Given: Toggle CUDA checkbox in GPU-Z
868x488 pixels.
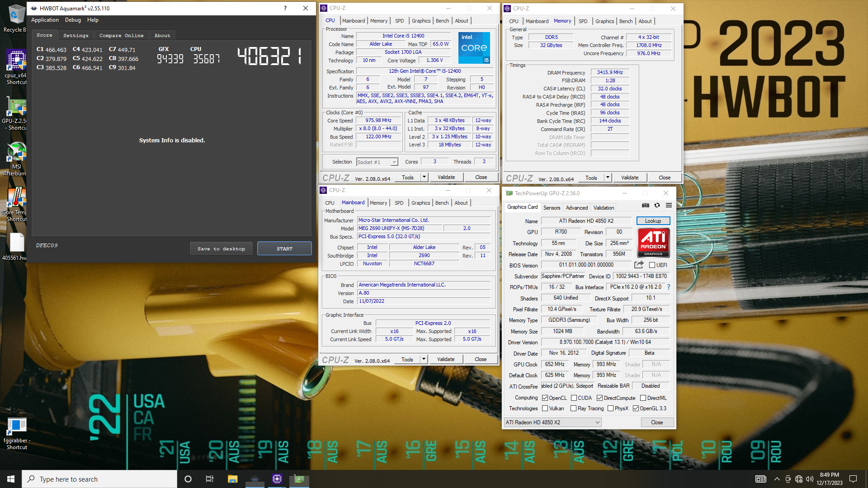Looking at the screenshot, I should pos(573,398).
